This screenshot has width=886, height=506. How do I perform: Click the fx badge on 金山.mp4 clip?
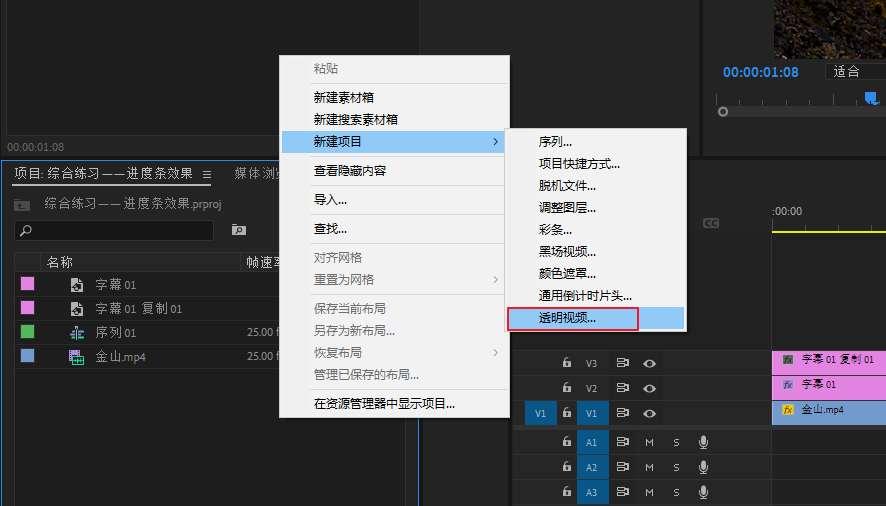(788, 410)
